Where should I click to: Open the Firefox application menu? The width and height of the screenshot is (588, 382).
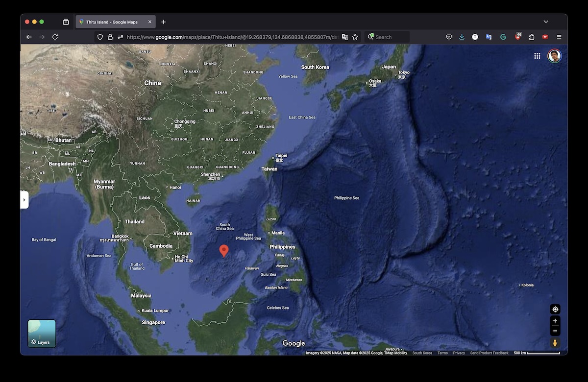coord(559,37)
